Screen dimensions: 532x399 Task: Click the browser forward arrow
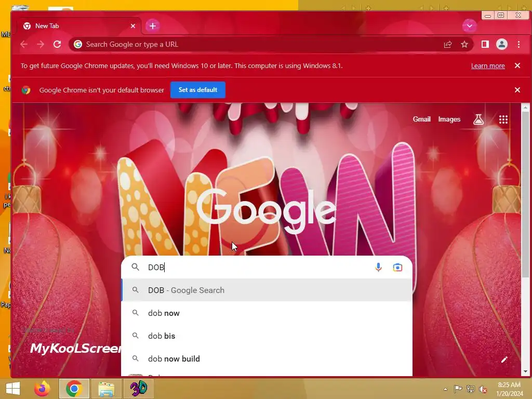click(41, 45)
